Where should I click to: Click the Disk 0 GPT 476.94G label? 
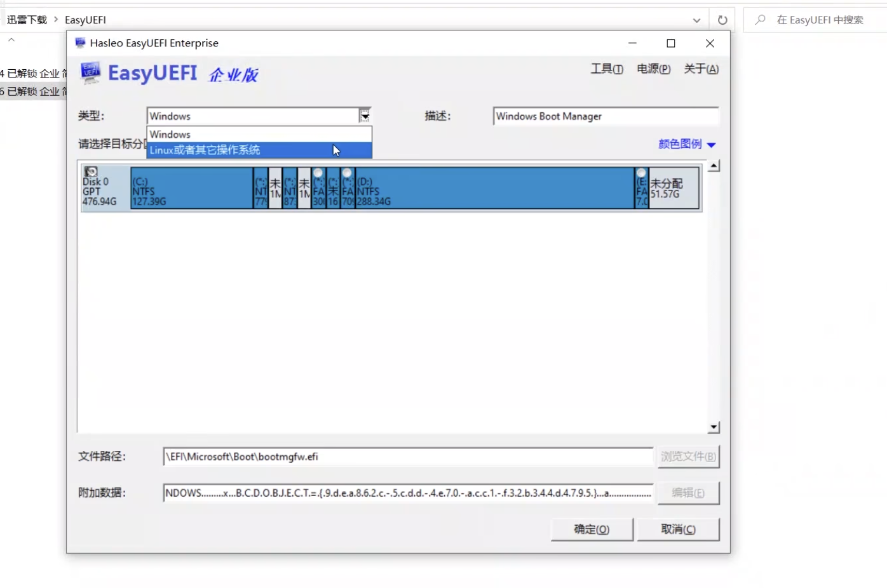point(100,191)
